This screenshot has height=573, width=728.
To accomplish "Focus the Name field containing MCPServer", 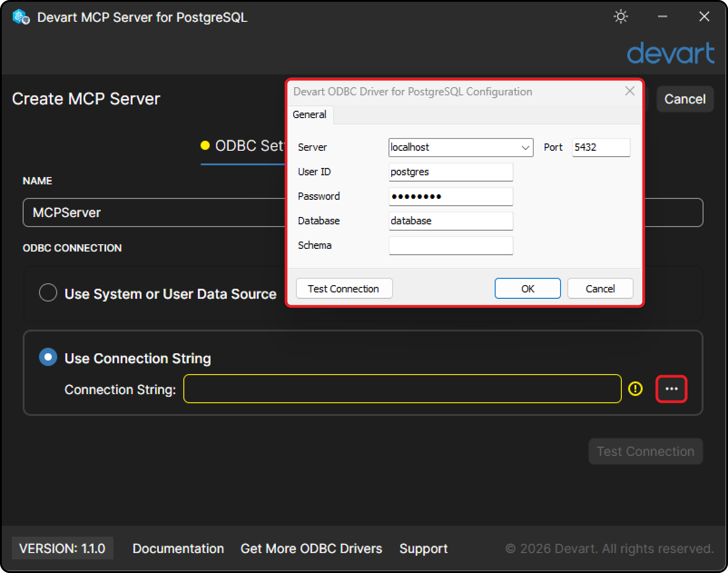I will (x=154, y=212).
